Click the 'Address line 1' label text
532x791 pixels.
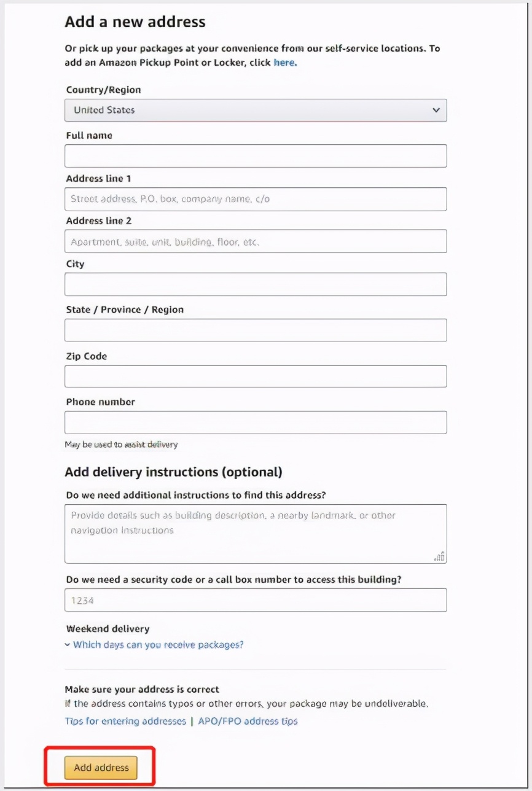coord(98,179)
